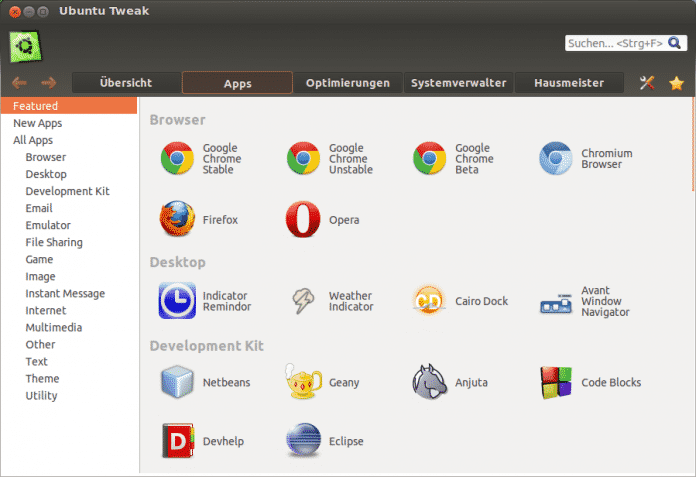Click the Opera name label
Viewport: 696px width, 477px height.
(344, 220)
